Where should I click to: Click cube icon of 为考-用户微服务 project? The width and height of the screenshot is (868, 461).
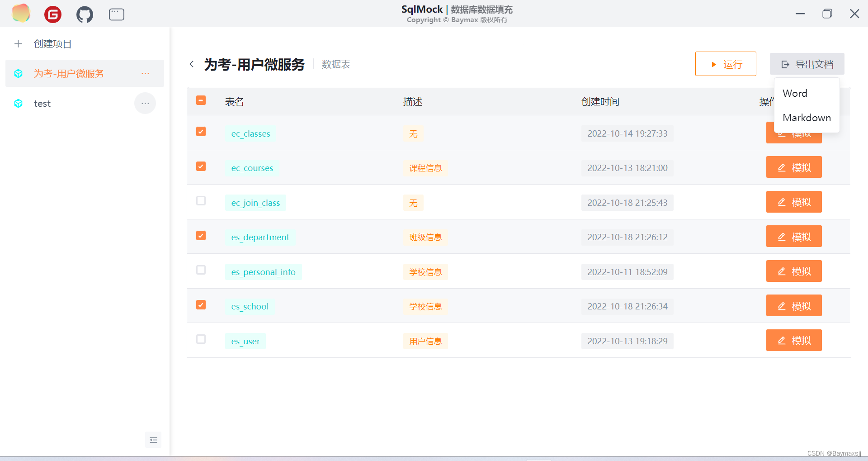click(19, 74)
